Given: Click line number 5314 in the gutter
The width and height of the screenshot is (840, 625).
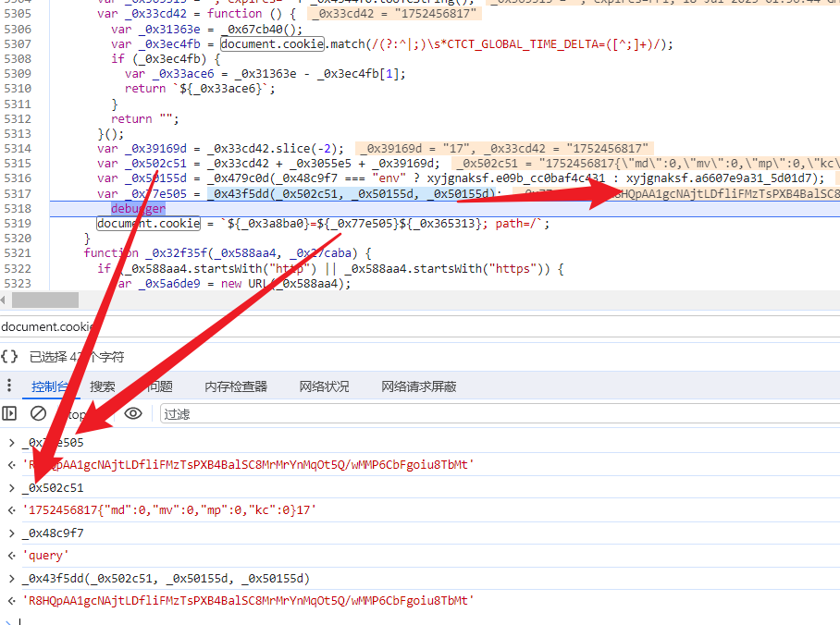Looking at the screenshot, I should click(18, 148).
